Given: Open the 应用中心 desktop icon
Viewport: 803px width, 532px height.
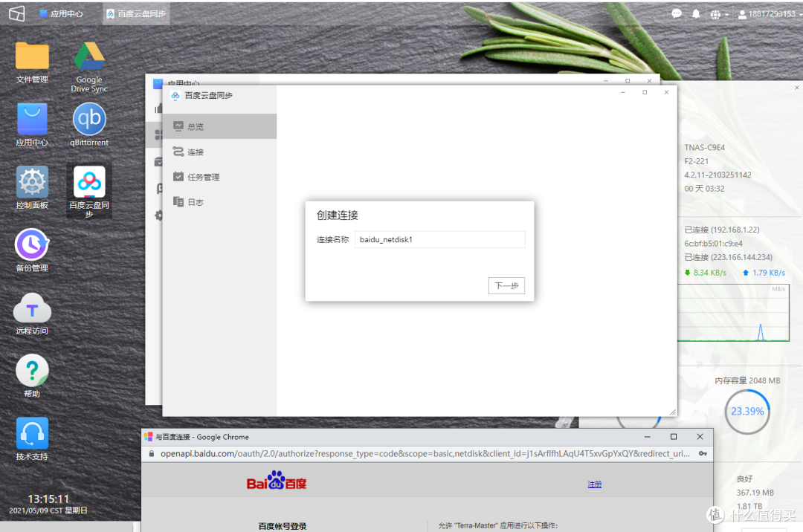Looking at the screenshot, I should 32,126.
